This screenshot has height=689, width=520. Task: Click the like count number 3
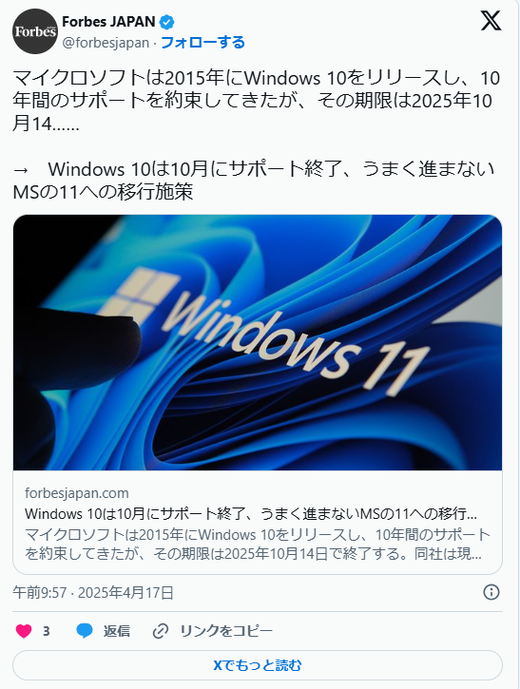[46, 631]
